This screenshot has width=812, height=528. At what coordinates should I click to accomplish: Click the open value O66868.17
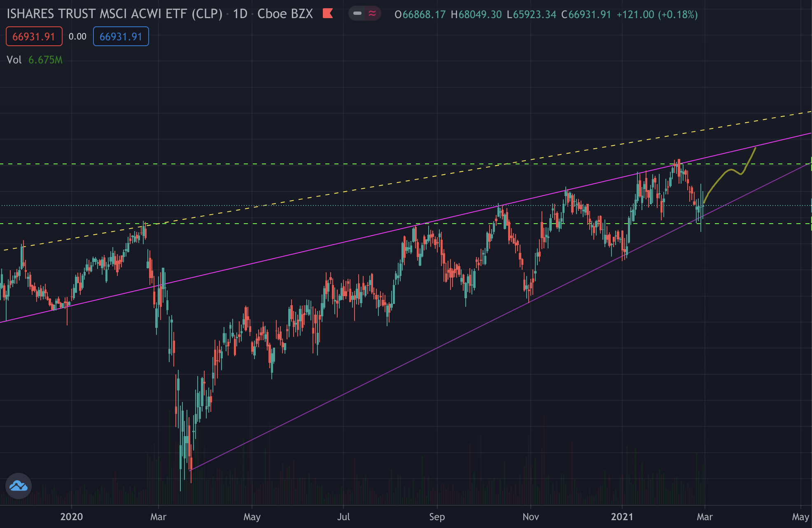click(x=420, y=14)
